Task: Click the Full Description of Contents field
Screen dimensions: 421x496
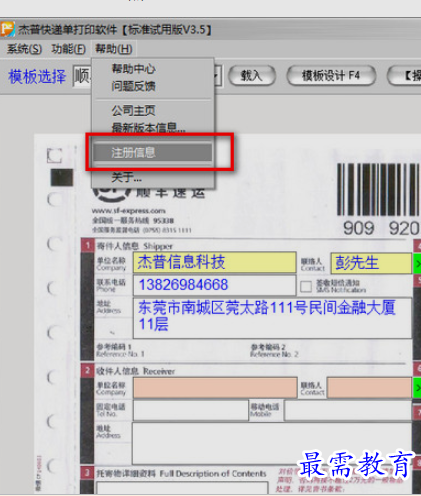Action: 182,487
